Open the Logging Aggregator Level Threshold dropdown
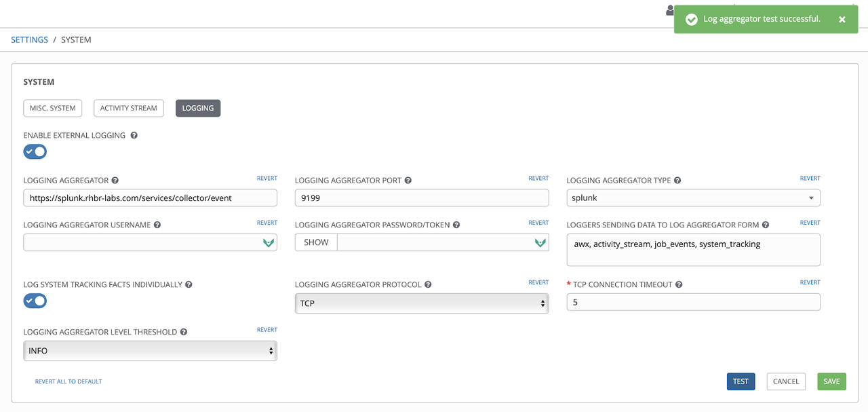The image size is (868, 412). pyautogui.click(x=149, y=350)
